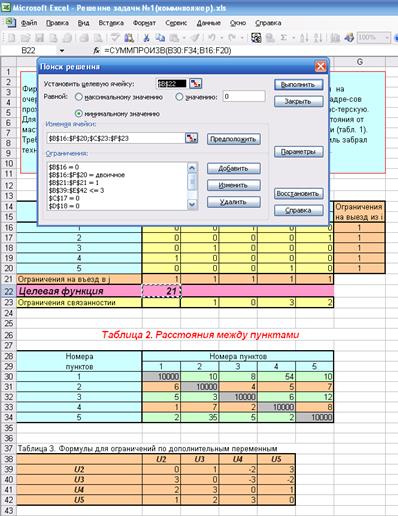Open the Файл menu
398x516 pixels.
click(x=29, y=23)
